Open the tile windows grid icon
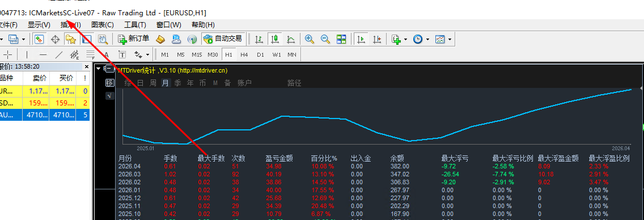 click(341, 39)
